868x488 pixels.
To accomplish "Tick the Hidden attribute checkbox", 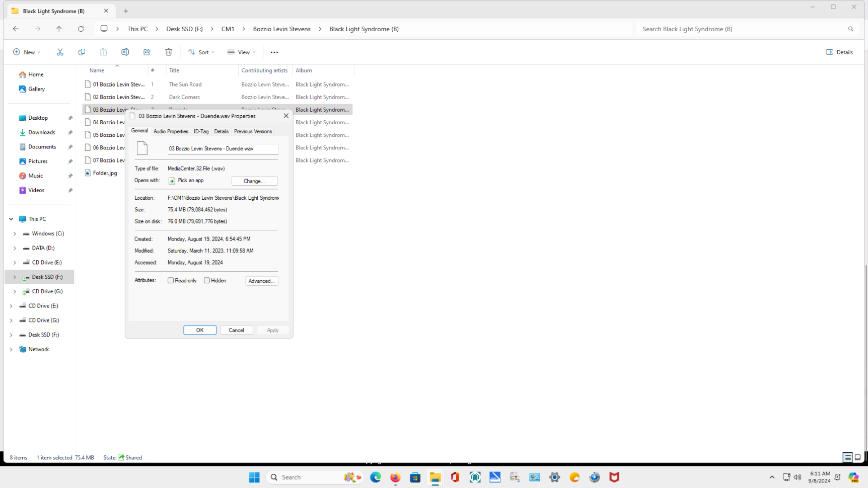I will pos(207,281).
